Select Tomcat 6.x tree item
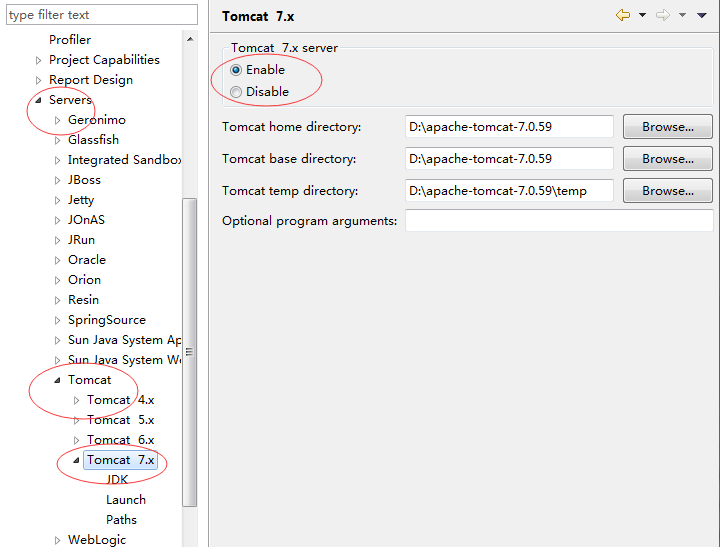The image size is (720, 547). pos(120,440)
